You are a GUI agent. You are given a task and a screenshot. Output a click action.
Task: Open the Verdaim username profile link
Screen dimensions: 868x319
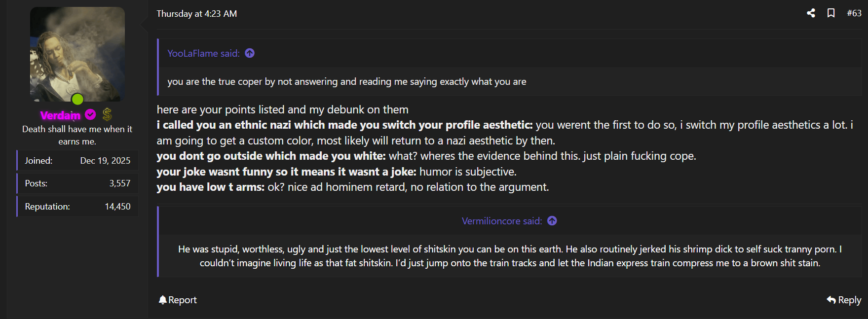click(60, 115)
